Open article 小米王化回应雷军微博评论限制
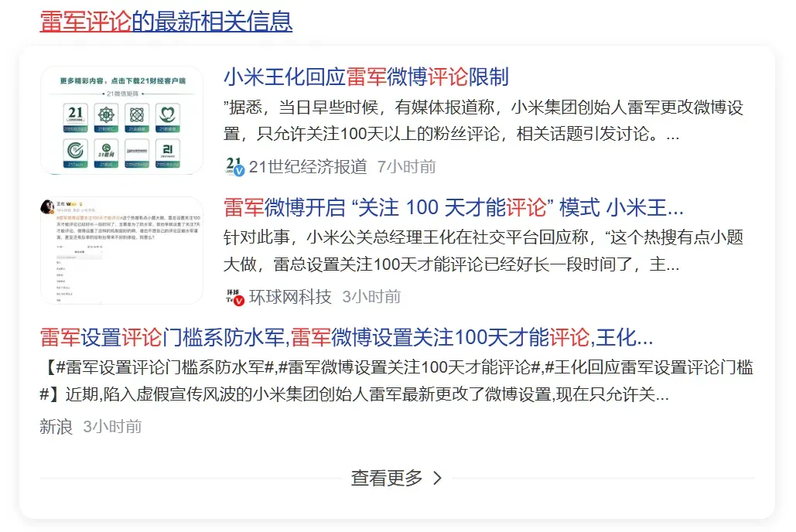The width and height of the screenshot is (796, 532). tap(366, 77)
